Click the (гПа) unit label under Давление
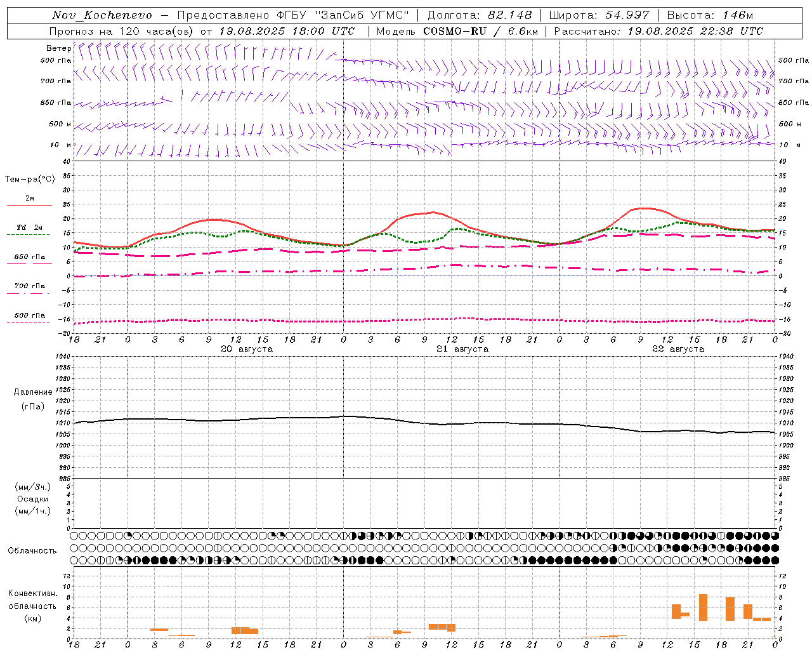The image size is (812, 650). 33,406
